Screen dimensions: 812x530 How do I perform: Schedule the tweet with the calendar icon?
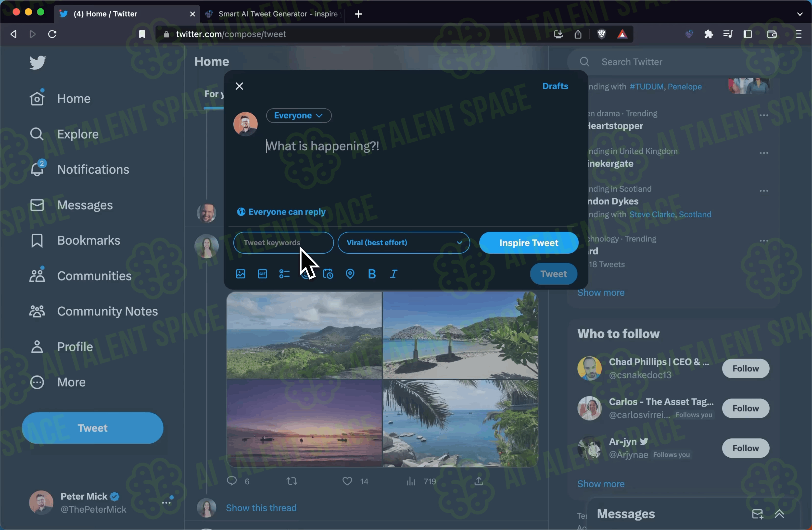(328, 274)
